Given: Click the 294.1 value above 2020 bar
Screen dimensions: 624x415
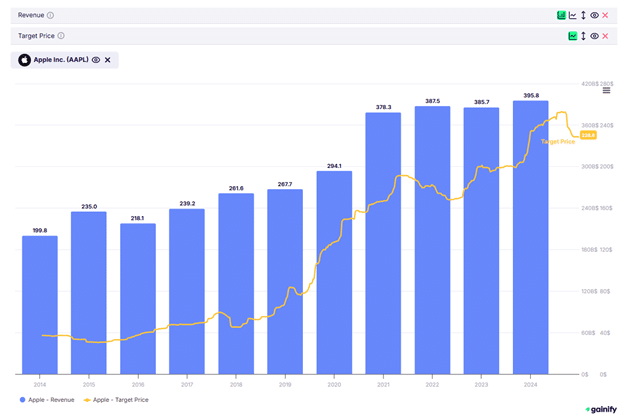Looking at the screenshot, I should coord(334,166).
